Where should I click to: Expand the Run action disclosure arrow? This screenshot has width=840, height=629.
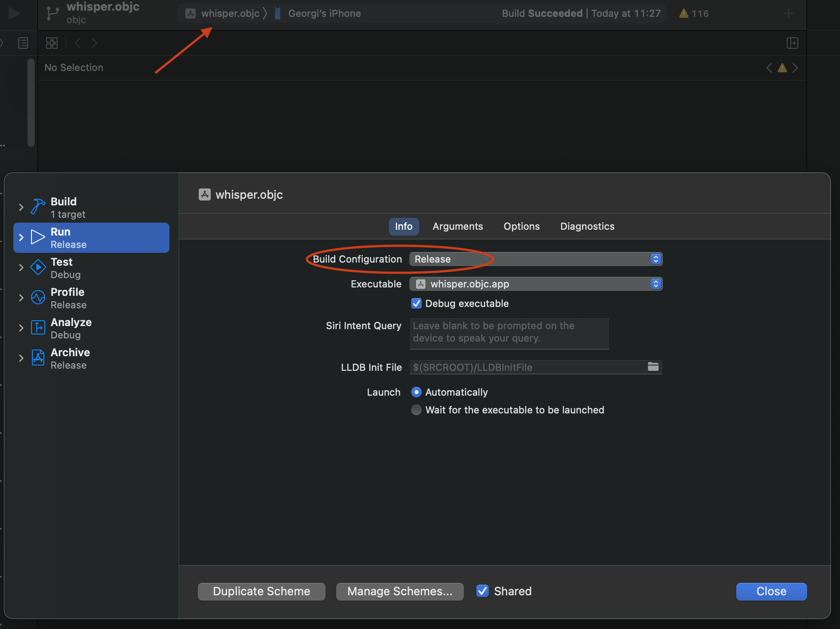(x=21, y=237)
